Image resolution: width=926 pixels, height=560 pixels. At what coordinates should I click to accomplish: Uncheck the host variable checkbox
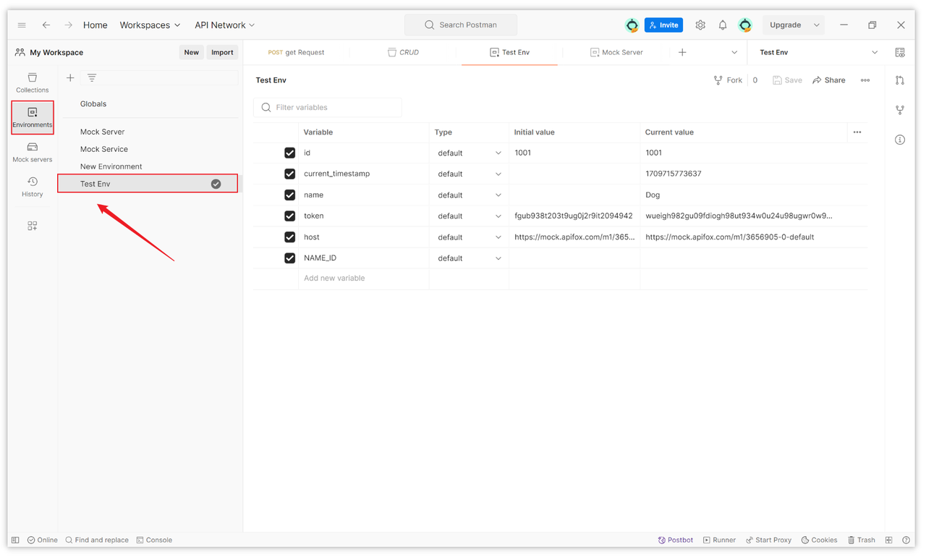(x=290, y=237)
